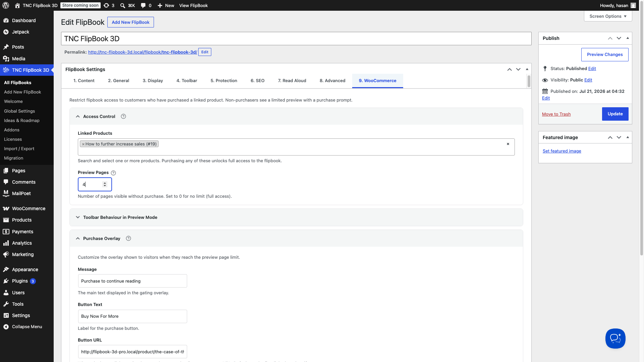
Task: Open the updates icon showing 3
Action: (x=106, y=5)
